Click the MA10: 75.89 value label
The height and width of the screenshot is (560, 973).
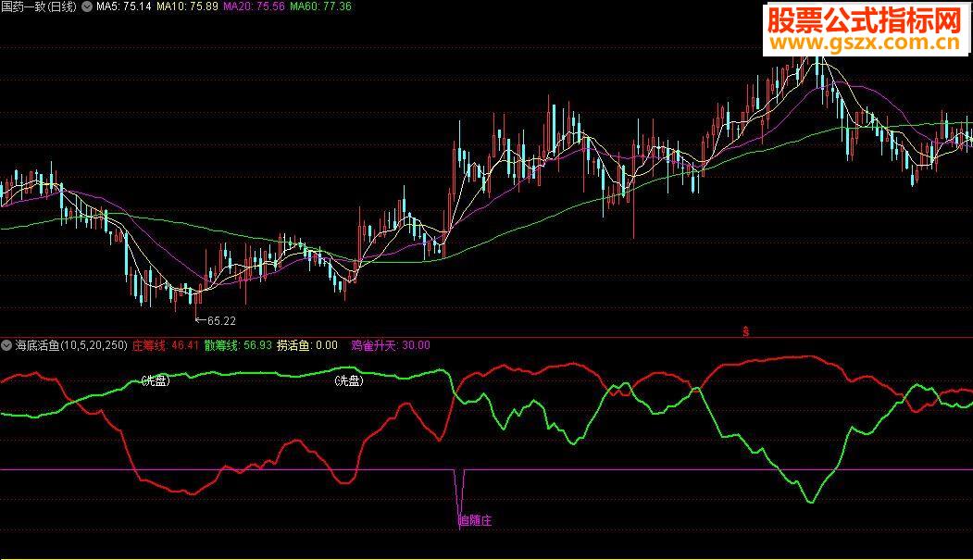[x=187, y=6]
